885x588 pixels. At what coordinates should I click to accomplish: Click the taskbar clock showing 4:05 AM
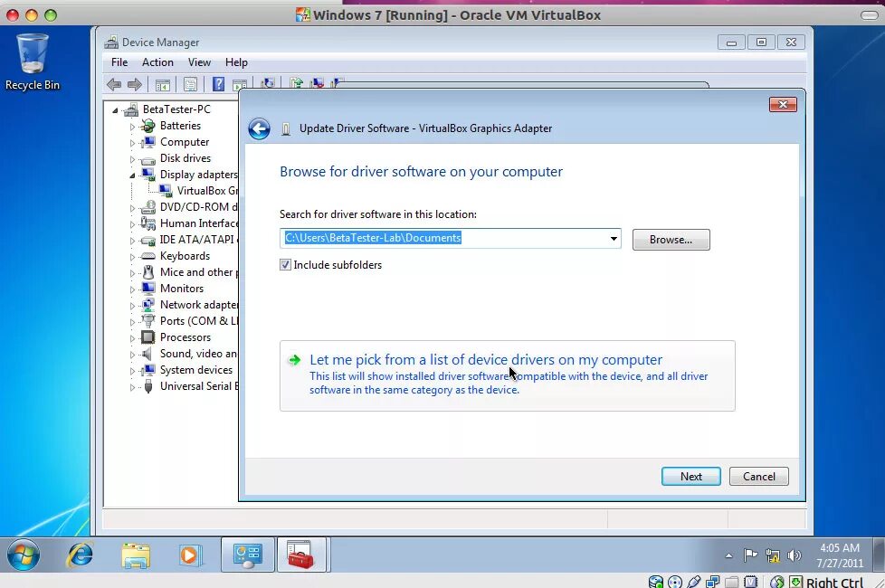point(840,555)
